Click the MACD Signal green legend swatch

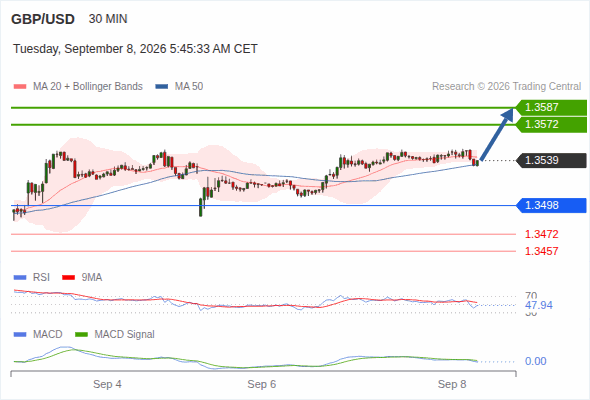point(81,335)
